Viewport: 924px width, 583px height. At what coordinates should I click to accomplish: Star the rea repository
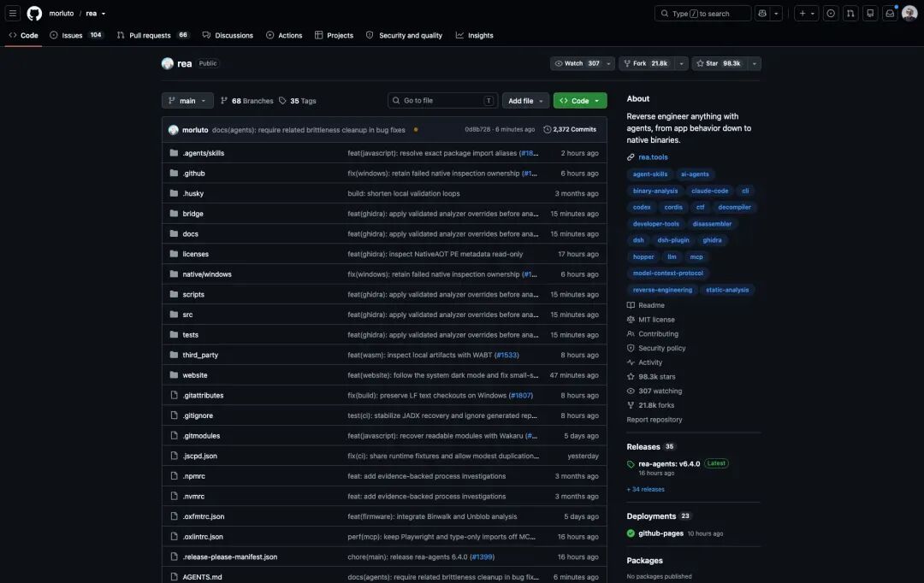point(720,63)
